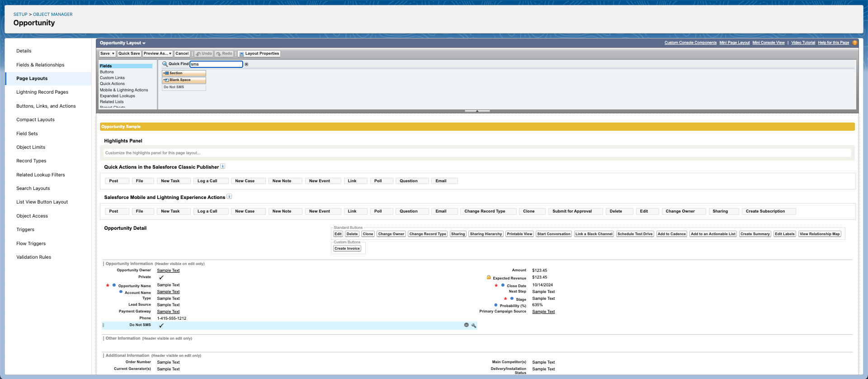The width and height of the screenshot is (868, 379).
Task: Select Buttons in the palette list
Action: 107,72
